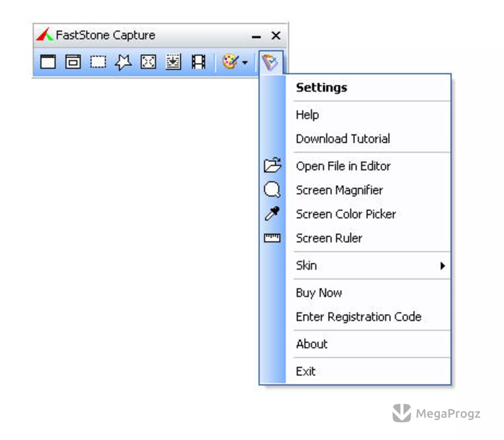504x440 pixels.
Task: Choose Exit from the menu
Action: click(x=368, y=371)
